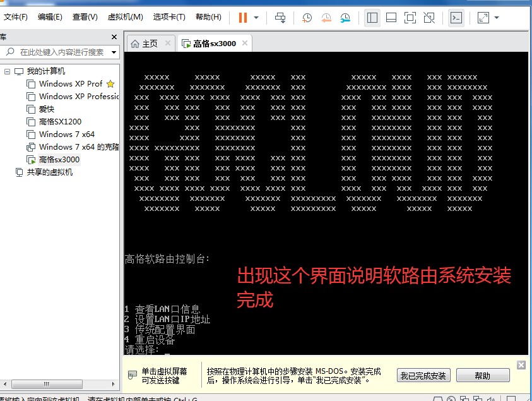Revert to snapshot using the clock-arrow icon
Viewport: 532px width, 401px height.
tap(326, 18)
